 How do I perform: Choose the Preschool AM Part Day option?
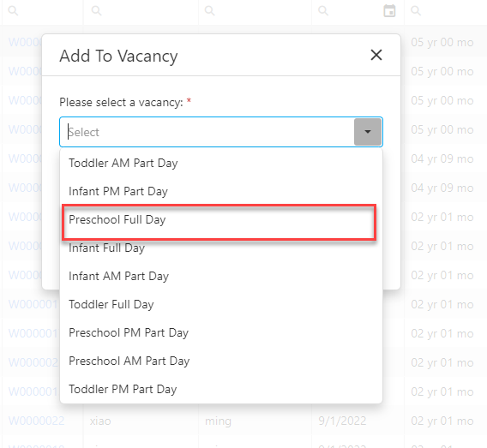(221, 361)
